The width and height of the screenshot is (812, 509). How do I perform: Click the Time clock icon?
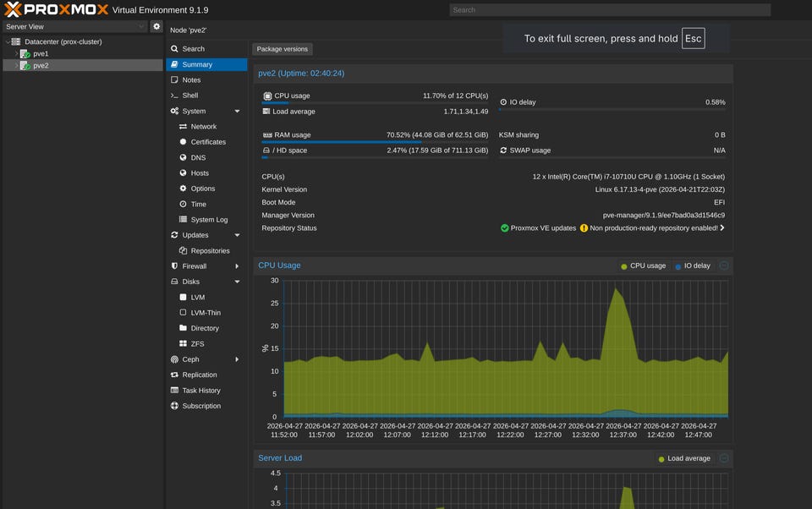183,204
